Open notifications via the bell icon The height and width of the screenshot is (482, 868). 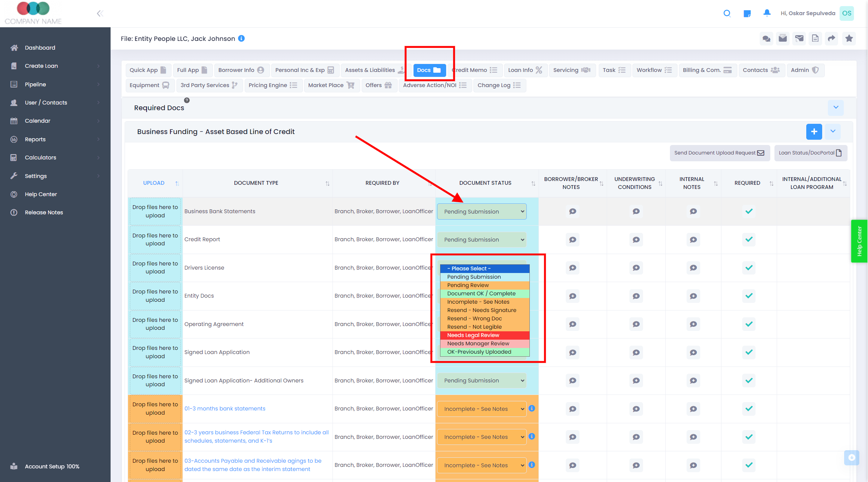point(767,13)
